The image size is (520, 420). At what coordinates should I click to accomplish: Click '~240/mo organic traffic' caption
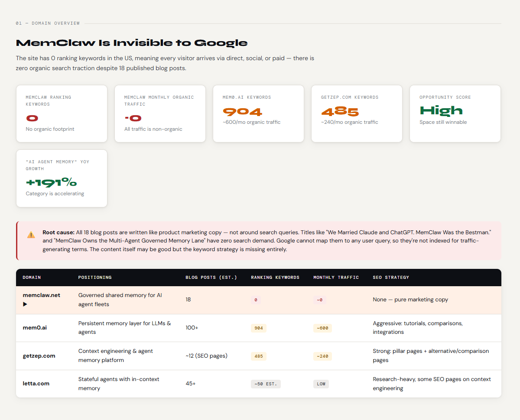click(349, 122)
